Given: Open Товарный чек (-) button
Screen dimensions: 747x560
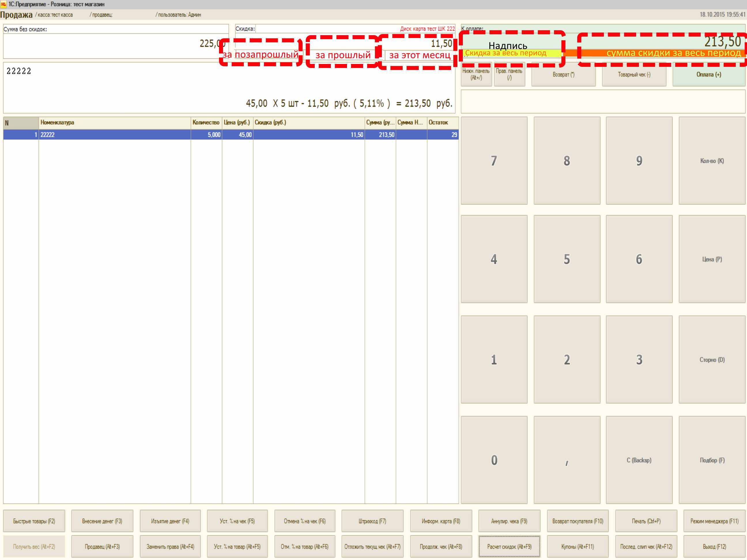Looking at the screenshot, I should [634, 75].
